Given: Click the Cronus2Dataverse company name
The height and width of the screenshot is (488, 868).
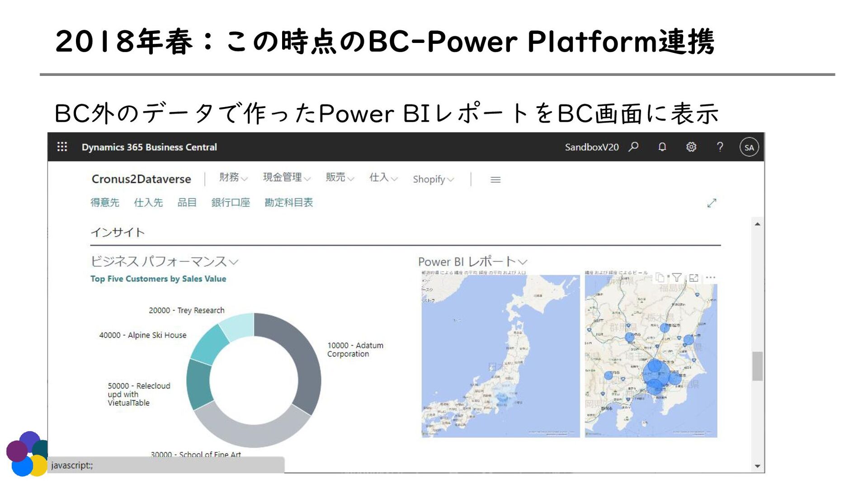Looking at the screenshot, I should tap(141, 179).
